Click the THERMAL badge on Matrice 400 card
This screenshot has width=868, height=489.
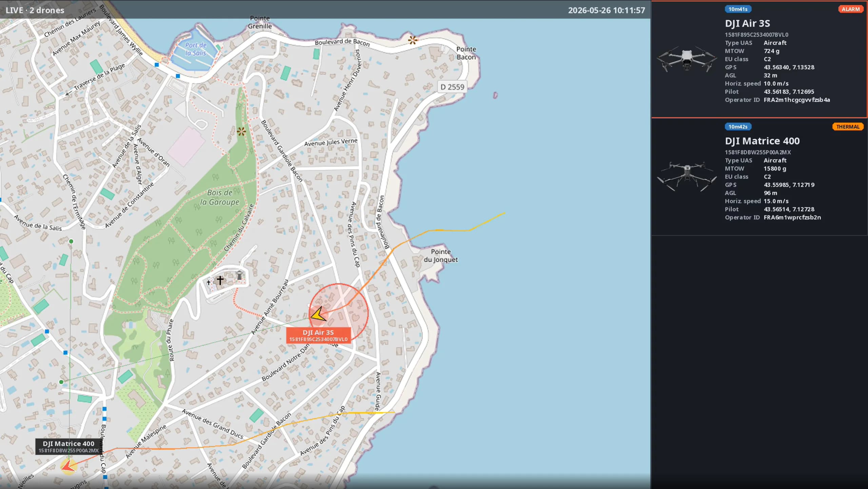[848, 127]
